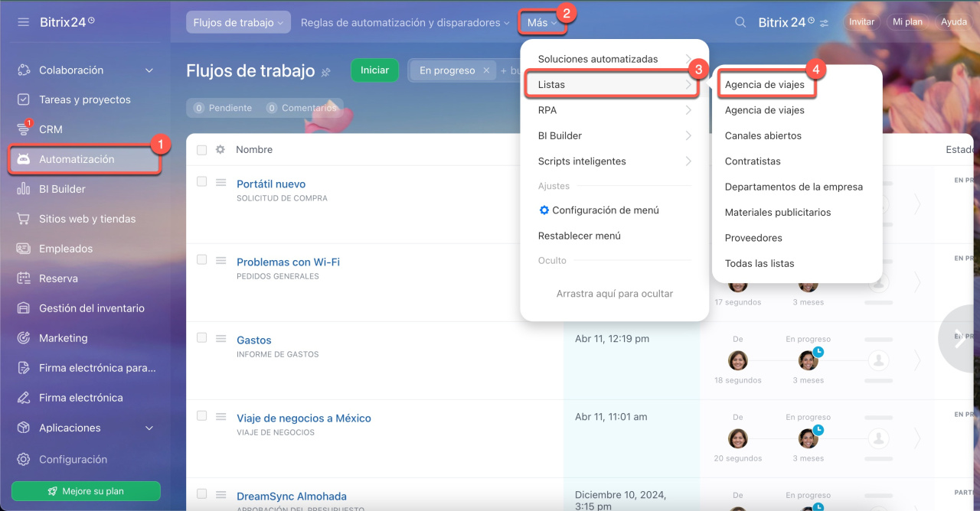The image size is (980, 511).
Task: Click the Mejore su plan button
Action: tap(86, 491)
